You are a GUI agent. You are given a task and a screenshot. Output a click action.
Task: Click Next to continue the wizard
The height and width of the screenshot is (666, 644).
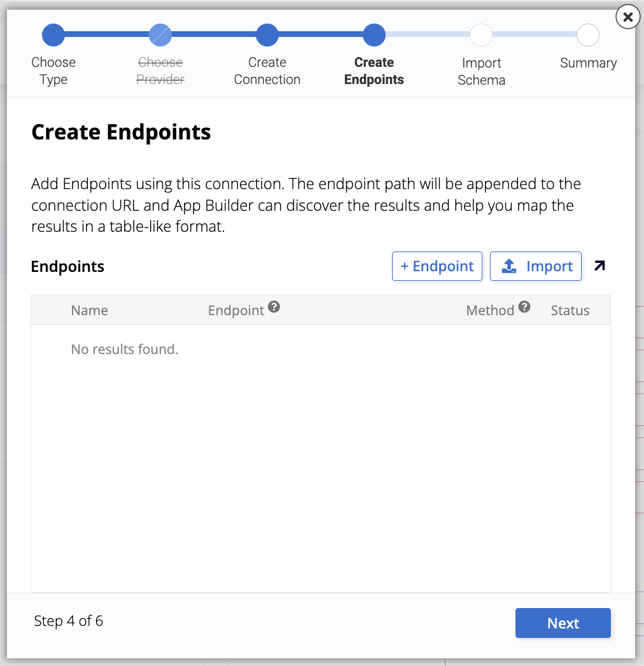click(x=563, y=623)
